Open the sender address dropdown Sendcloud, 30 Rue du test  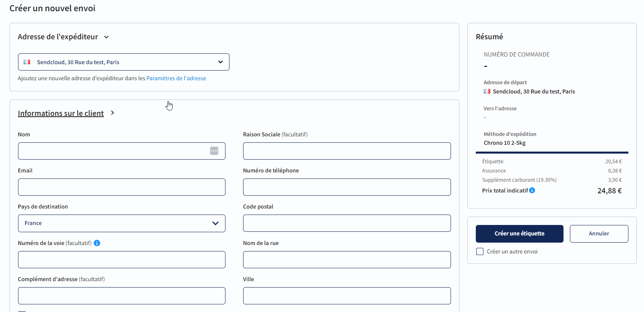point(124,62)
